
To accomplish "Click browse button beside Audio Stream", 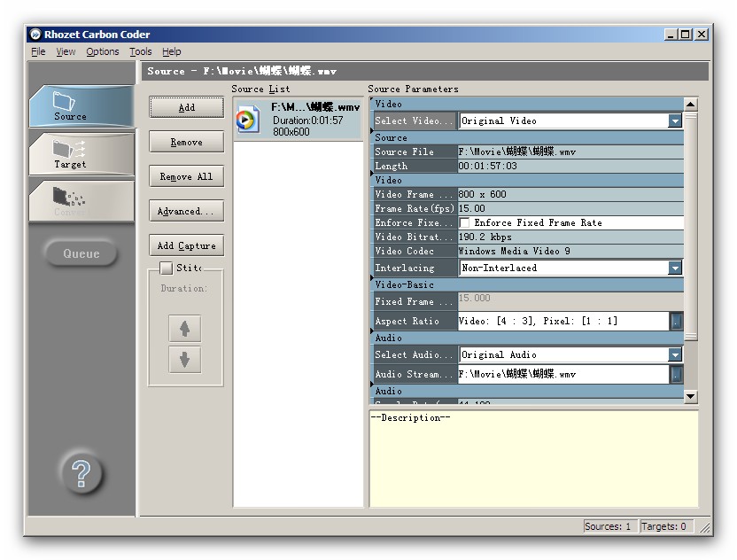I will [676, 375].
